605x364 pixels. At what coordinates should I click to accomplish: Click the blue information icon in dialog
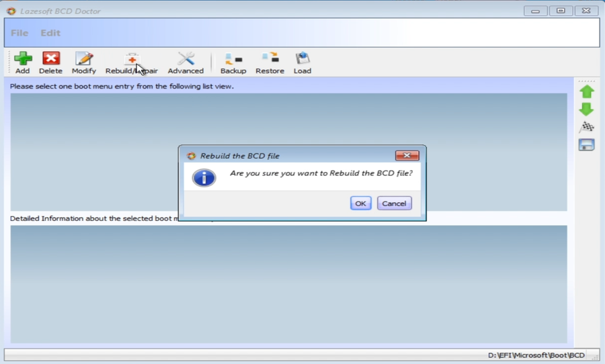click(204, 178)
